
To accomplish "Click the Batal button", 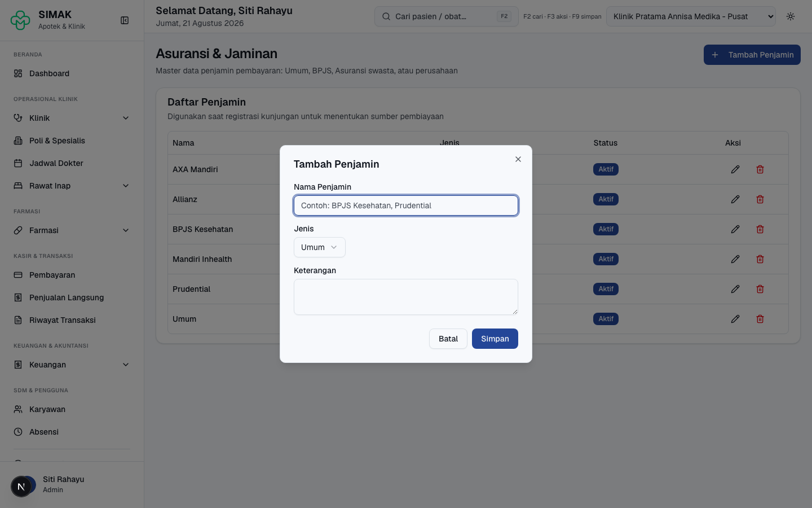I will 448,339.
